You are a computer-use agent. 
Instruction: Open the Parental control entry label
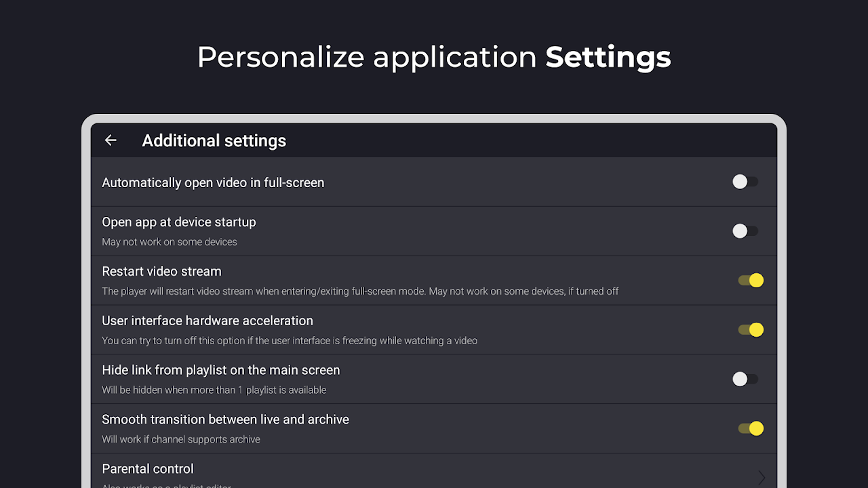[148, 469]
